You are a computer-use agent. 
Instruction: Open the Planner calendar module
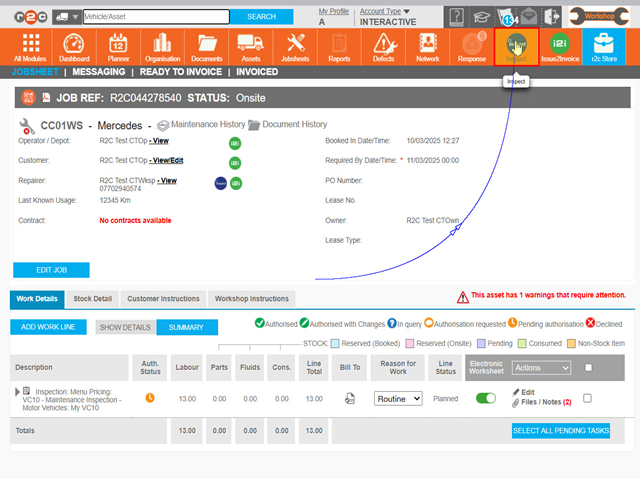[118, 47]
